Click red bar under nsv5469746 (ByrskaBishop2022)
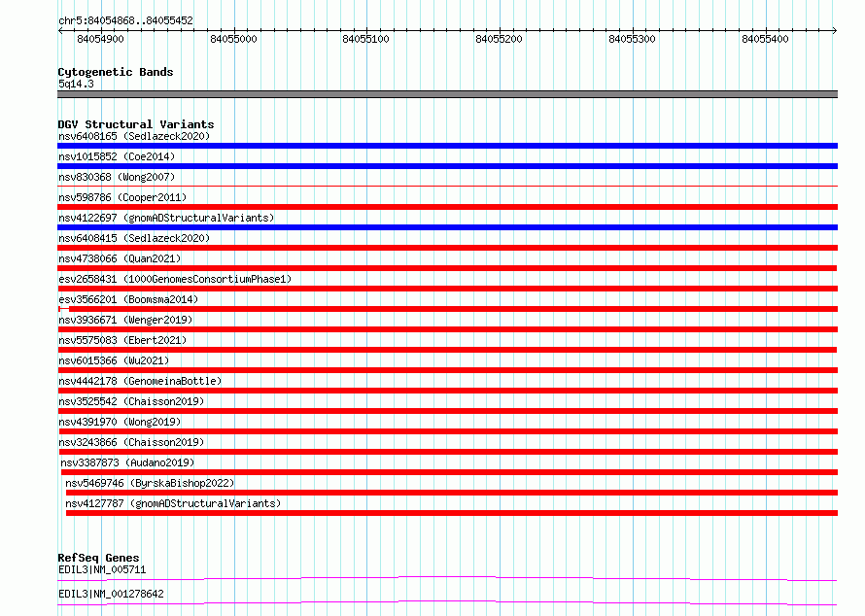The height and width of the screenshot is (616, 865). [x=452, y=493]
